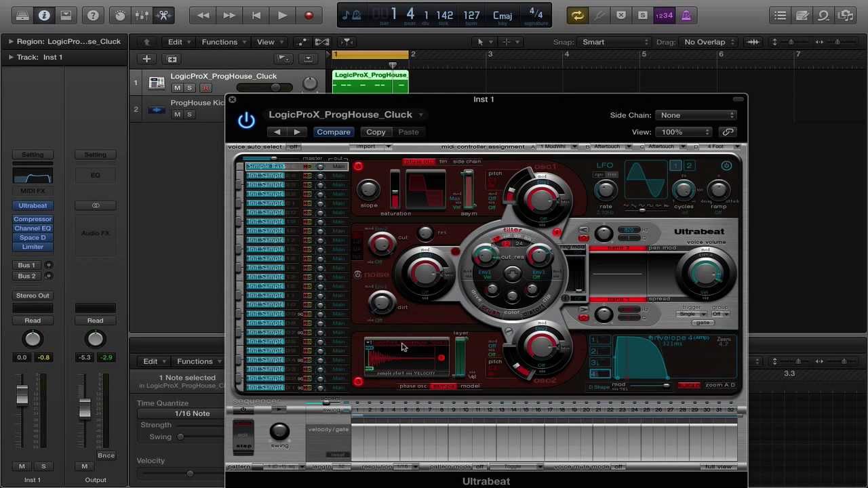Click the Copy button
868x488 pixels.
pos(376,132)
